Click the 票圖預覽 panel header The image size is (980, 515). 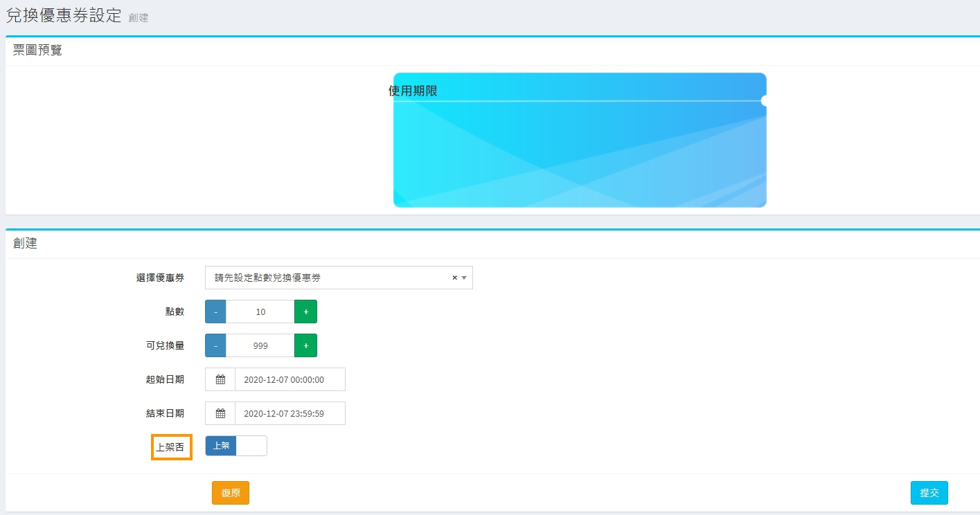click(37, 50)
